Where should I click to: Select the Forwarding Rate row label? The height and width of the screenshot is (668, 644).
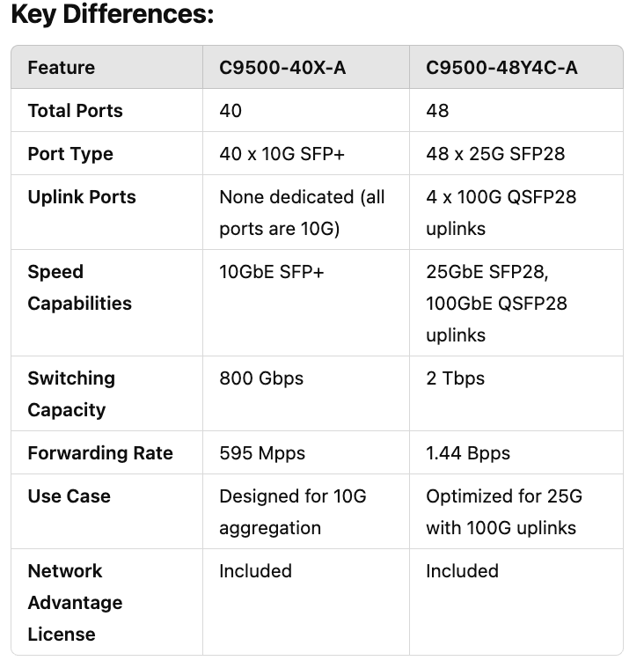pos(100,453)
